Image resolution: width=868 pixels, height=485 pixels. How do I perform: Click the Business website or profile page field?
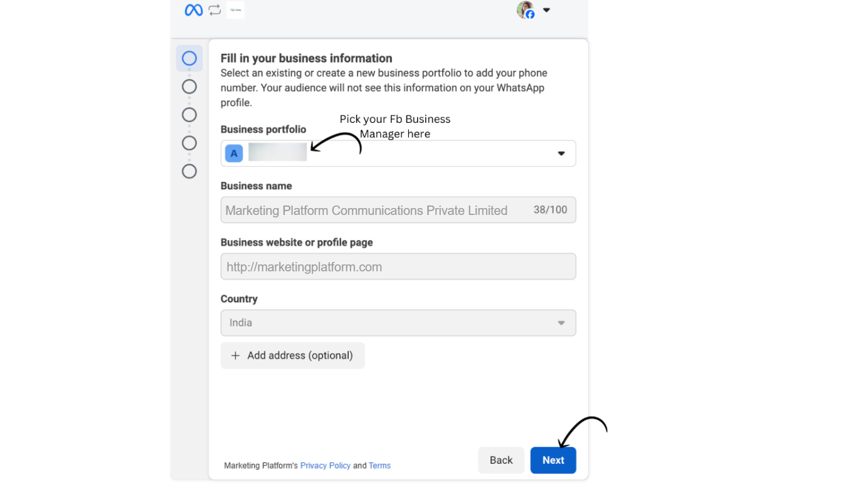(x=398, y=266)
